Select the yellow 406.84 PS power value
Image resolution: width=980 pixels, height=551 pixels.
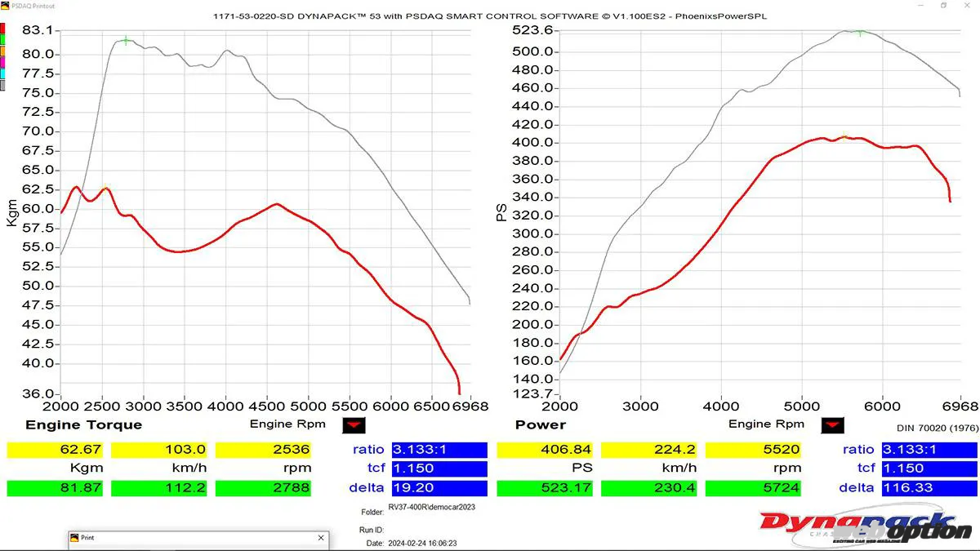545,450
